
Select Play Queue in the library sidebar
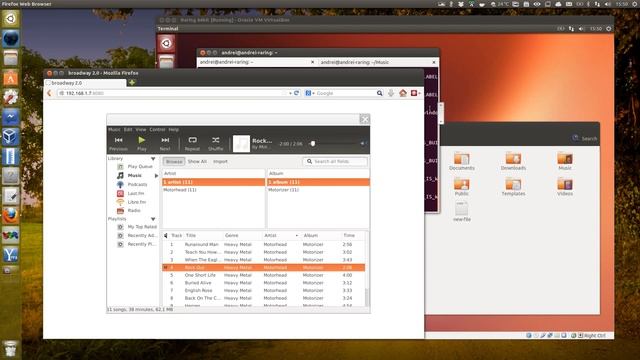pyautogui.click(x=140, y=167)
